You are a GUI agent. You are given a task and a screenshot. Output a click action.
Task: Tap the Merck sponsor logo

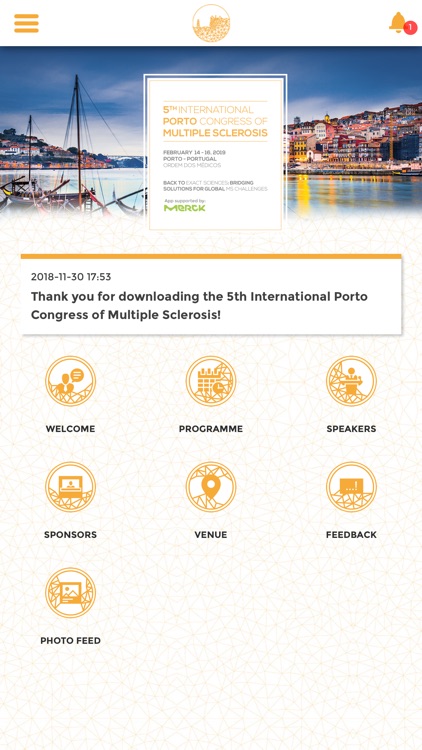[x=185, y=208]
